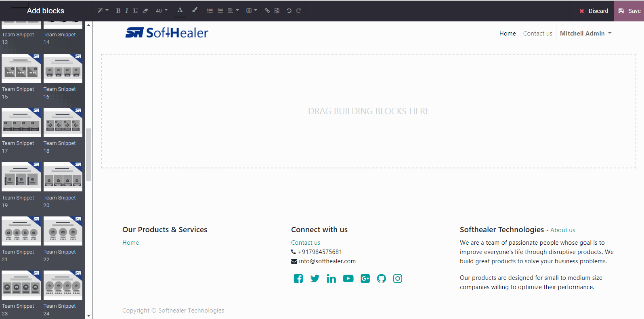Click the insert link icon

click(267, 11)
